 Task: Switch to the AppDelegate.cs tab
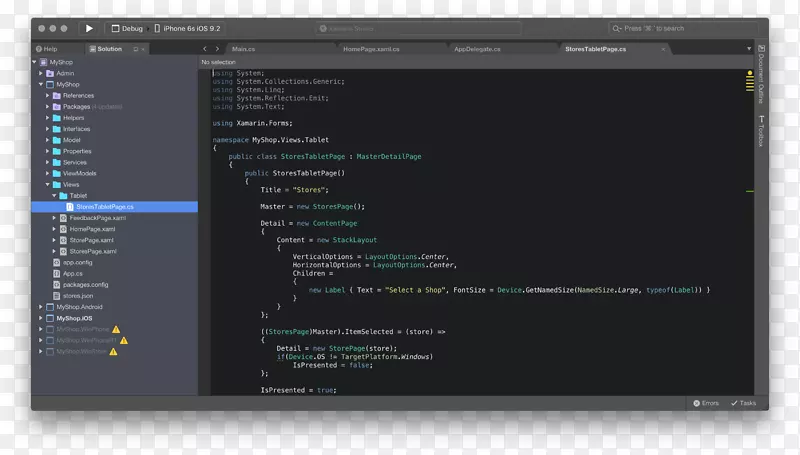477,49
